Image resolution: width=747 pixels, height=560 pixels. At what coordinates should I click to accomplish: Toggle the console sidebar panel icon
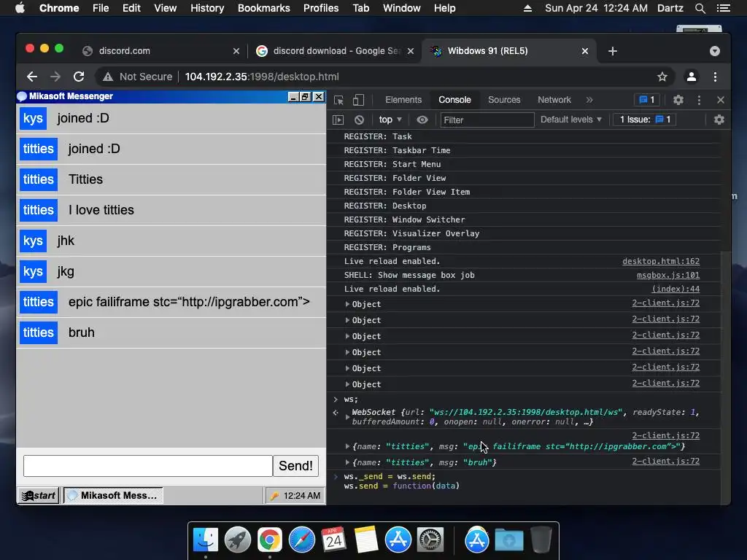point(338,120)
